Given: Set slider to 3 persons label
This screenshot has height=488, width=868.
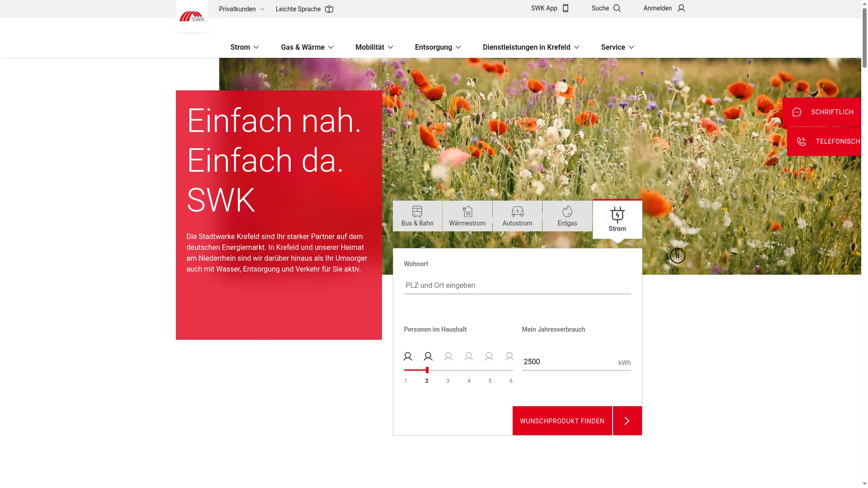Looking at the screenshot, I should (x=448, y=381).
